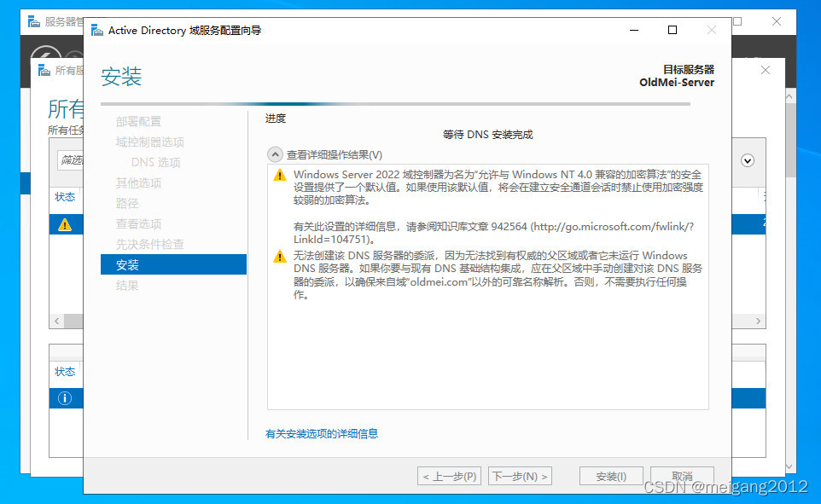Image resolution: width=821 pixels, height=504 pixels.
Task: Select the 先决条件检查 step in sidebar
Action: tap(149, 244)
